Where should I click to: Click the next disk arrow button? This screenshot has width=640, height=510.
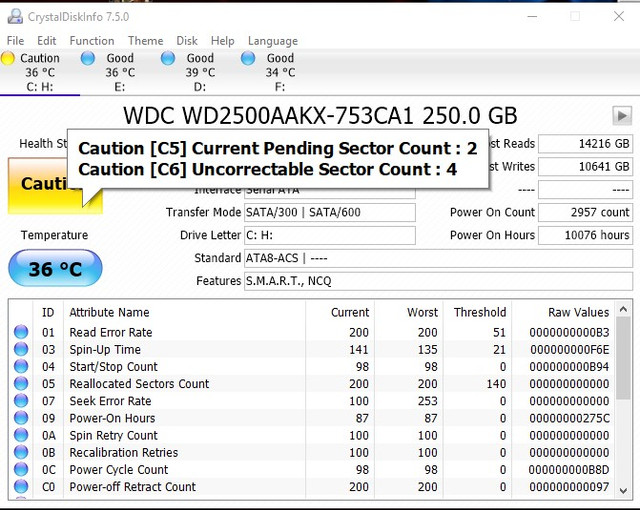[x=622, y=116]
